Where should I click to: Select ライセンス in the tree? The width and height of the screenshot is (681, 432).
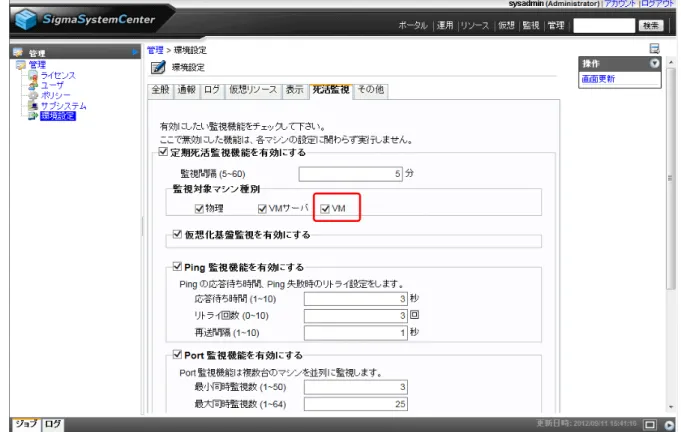click(x=58, y=75)
